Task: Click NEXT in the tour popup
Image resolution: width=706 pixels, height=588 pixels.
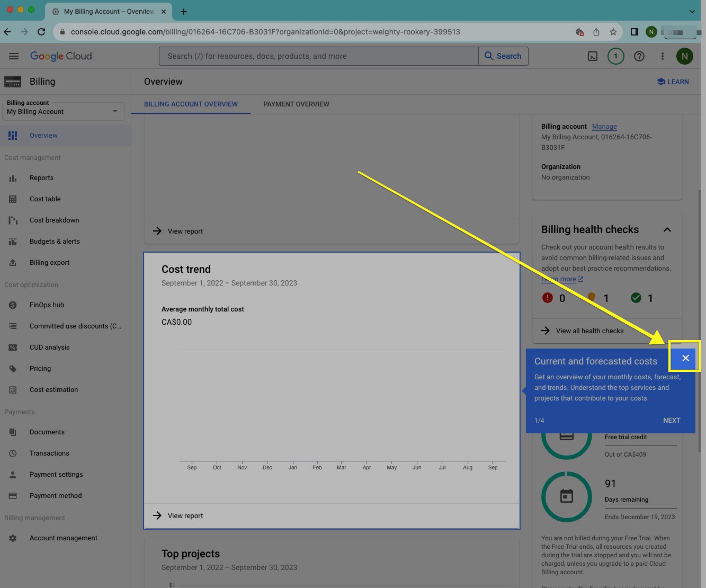Action: point(672,421)
